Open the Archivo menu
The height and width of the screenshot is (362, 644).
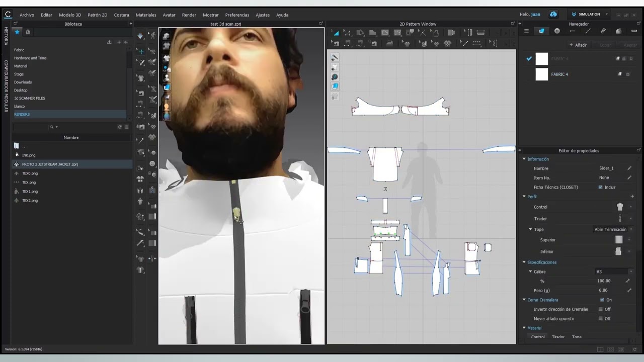[x=27, y=15]
